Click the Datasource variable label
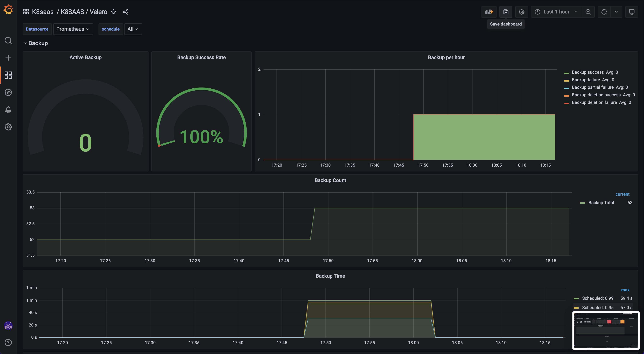 pyautogui.click(x=37, y=29)
